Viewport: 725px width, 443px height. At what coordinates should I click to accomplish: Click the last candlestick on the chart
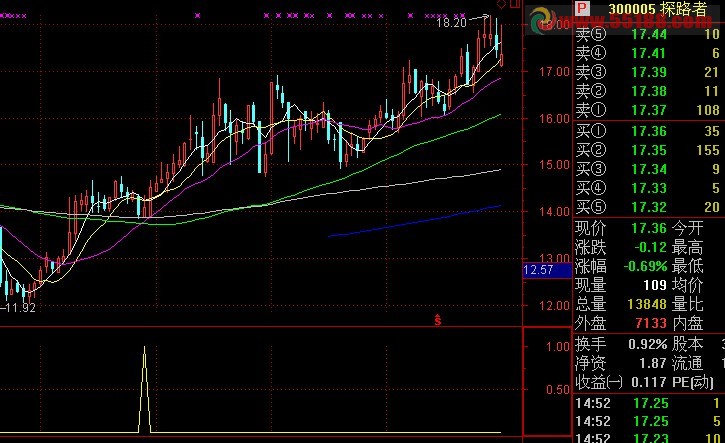pos(502,60)
